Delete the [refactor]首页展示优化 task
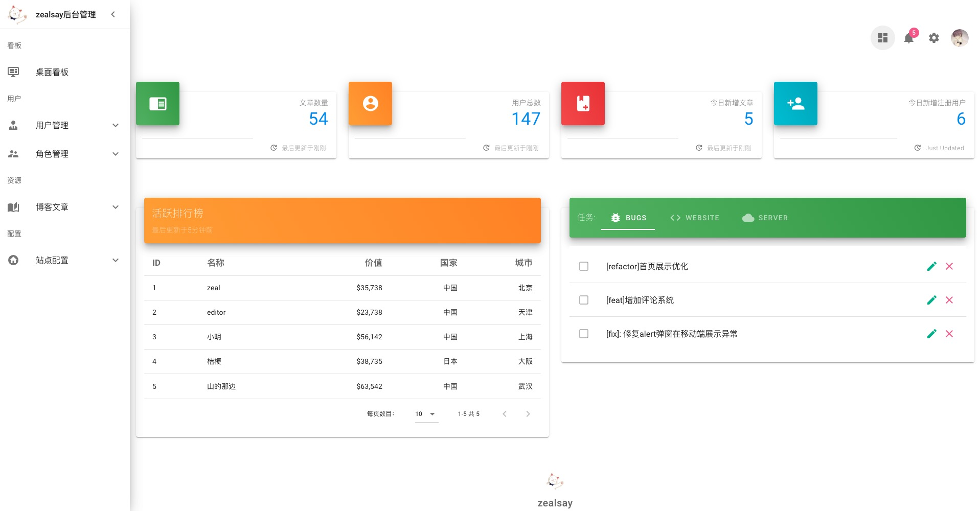This screenshot has height=511, width=980. click(x=949, y=266)
